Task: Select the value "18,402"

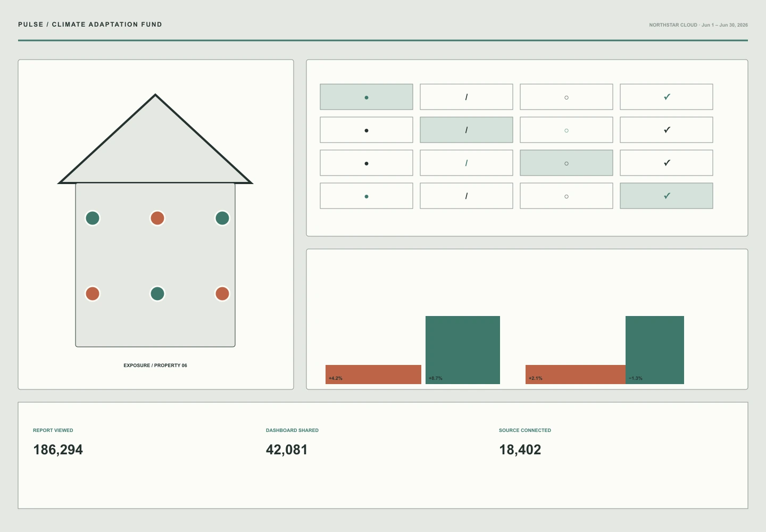Action: (520, 450)
